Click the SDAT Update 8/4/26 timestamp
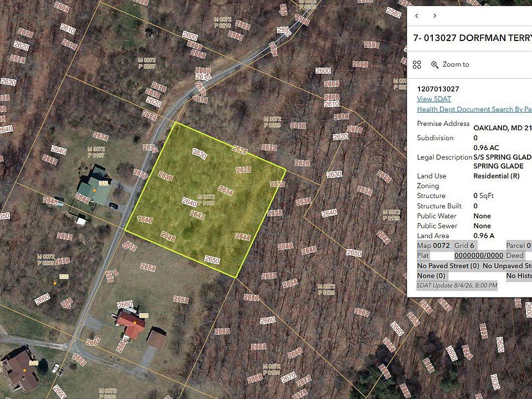This screenshot has width=532, height=399. 457,285
